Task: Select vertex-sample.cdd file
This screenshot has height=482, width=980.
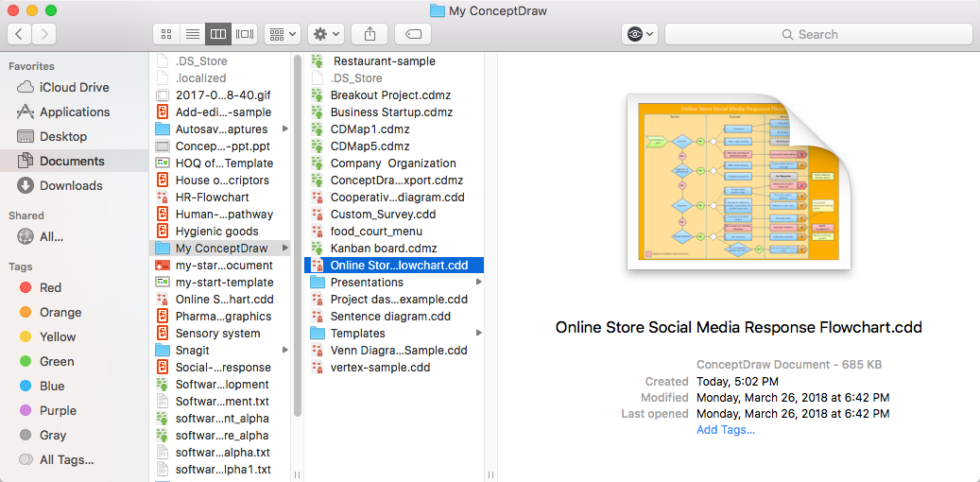Action: [x=394, y=368]
